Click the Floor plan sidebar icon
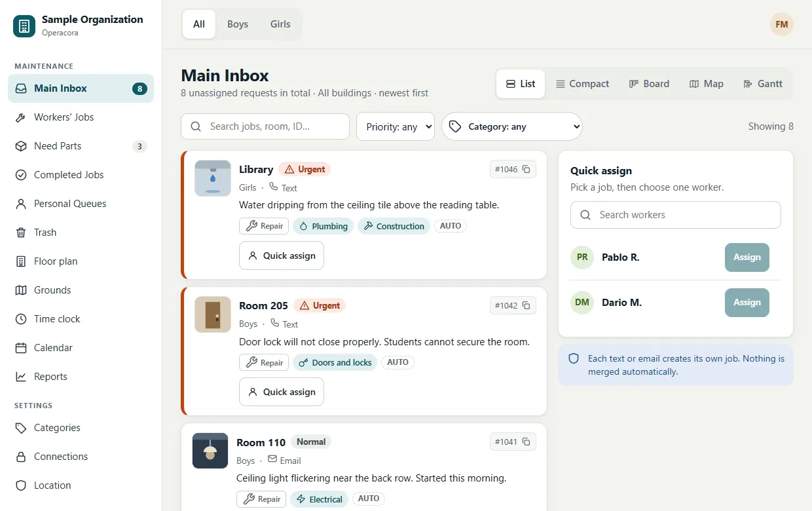This screenshot has width=812, height=511. pyautogui.click(x=21, y=261)
